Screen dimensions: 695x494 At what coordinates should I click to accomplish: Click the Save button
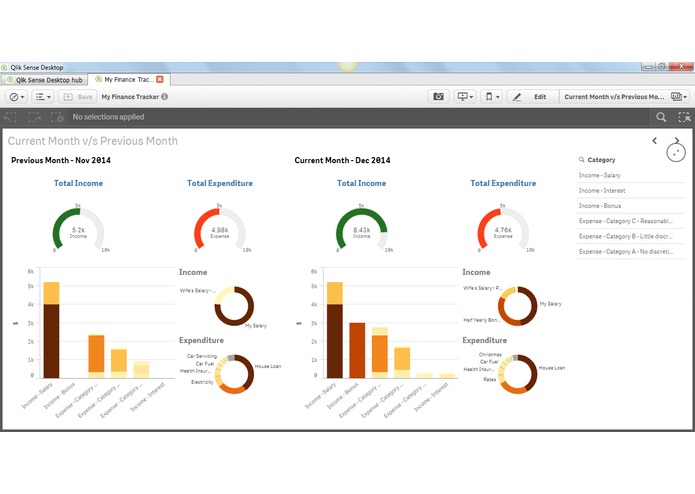click(x=78, y=97)
